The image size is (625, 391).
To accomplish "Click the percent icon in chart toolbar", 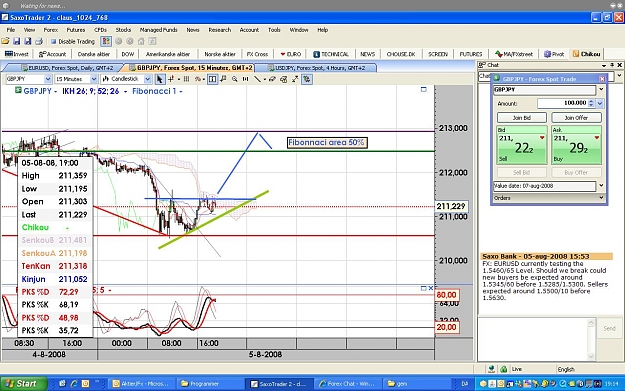I will [197, 79].
